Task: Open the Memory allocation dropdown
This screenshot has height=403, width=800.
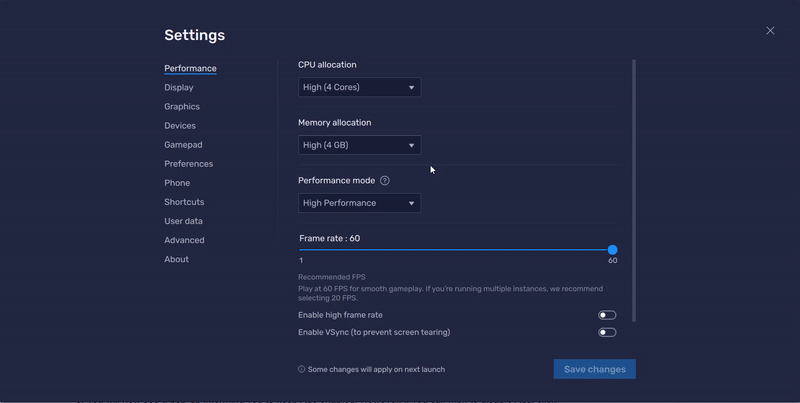Action: pos(359,145)
